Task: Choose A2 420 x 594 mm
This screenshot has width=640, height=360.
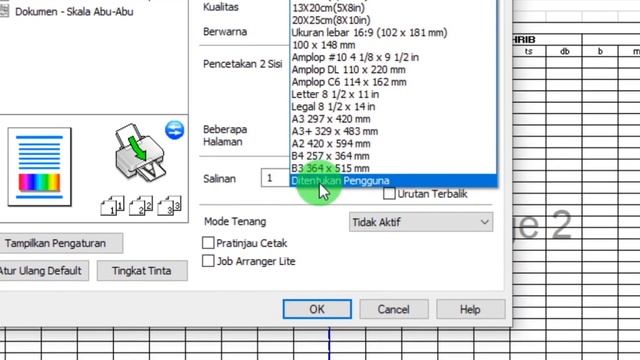Action: point(393,143)
